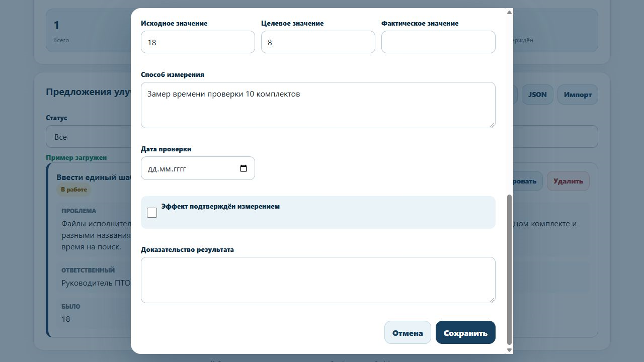The width and height of the screenshot is (644, 362).
Task: Open the calendar picker icon in date field
Action: (x=244, y=168)
